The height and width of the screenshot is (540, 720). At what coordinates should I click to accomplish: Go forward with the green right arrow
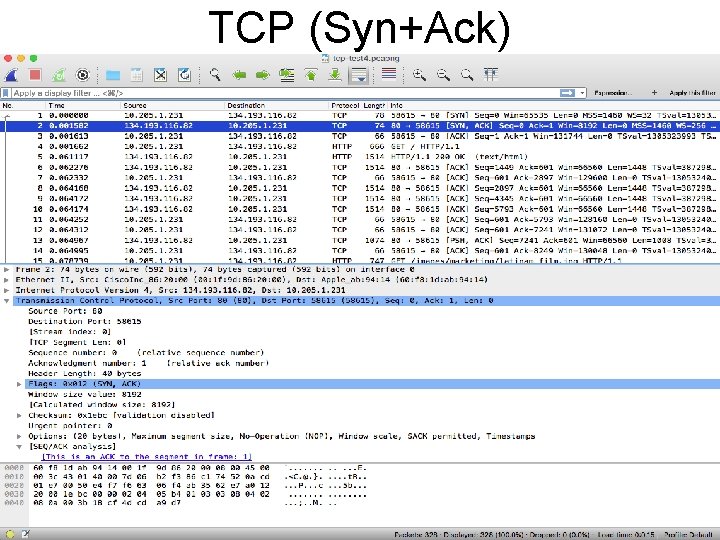point(263,75)
